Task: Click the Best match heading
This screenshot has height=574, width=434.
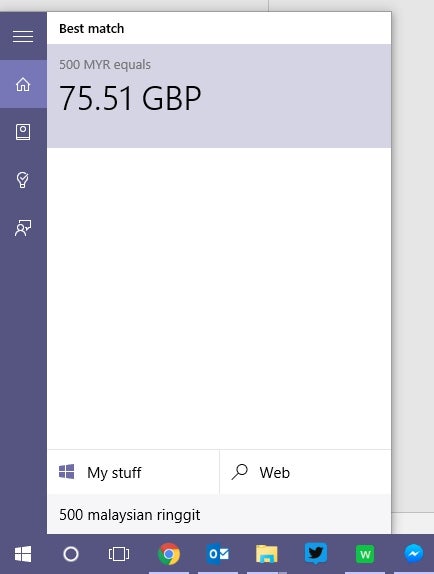Action: pyautogui.click(x=91, y=29)
